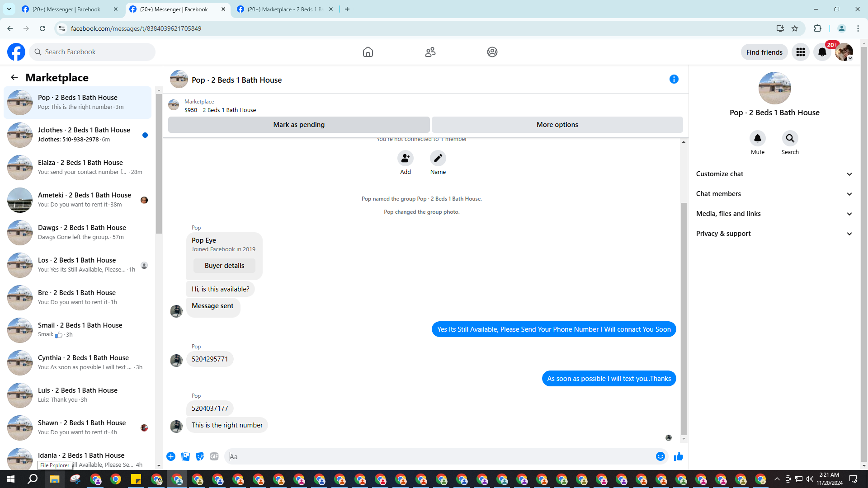Open the Smail conversation
Screen dimensions: 868x488
[x=78, y=330]
